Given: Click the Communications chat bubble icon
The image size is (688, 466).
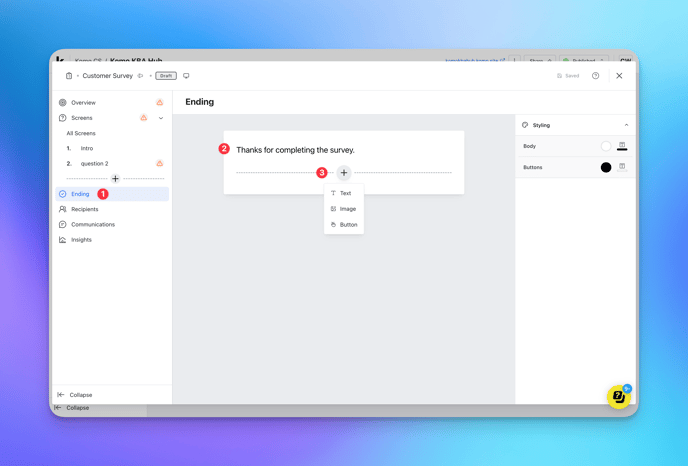Looking at the screenshot, I should pyautogui.click(x=63, y=225).
